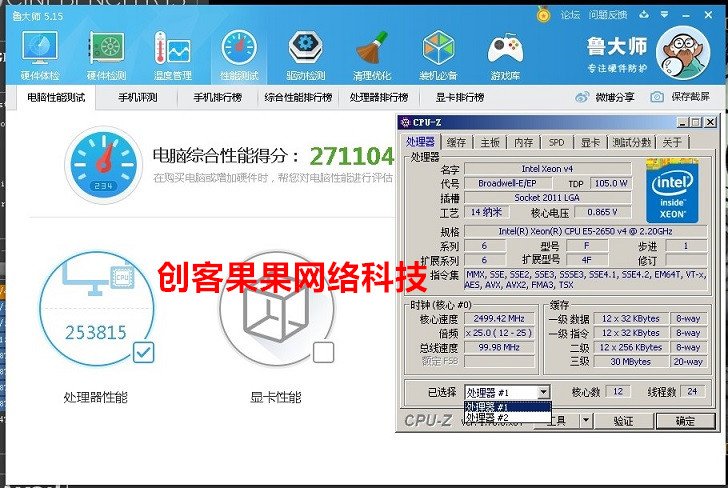Image resolution: width=728 pixels, height=488 pixels.
Task: Open the title bar dropdown menu icon
Action: [664, 15]
